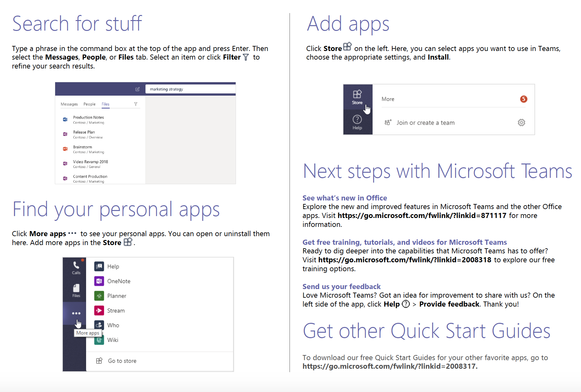Click the Join or create a team link
This screenshot has height=392, width=581.
(425, 123)
